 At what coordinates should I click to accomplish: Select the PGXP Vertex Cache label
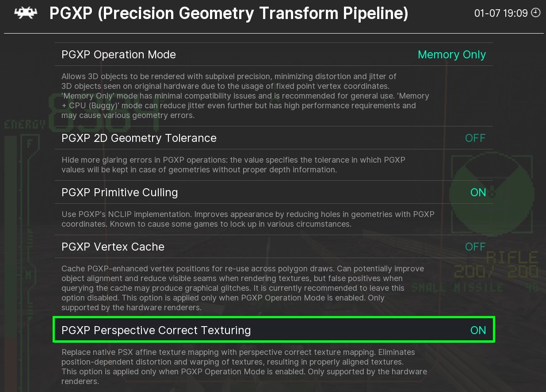pos(113,247)
